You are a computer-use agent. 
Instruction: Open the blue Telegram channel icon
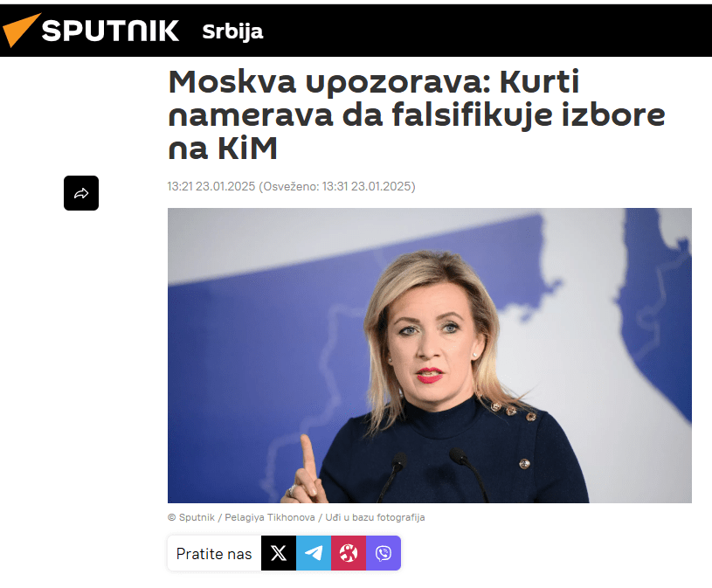[x=314, y=553]
